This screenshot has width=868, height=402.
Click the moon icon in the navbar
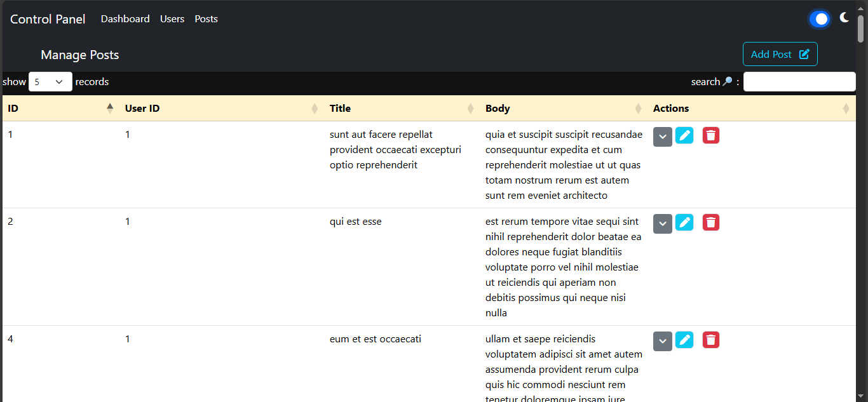click(844, 18)
